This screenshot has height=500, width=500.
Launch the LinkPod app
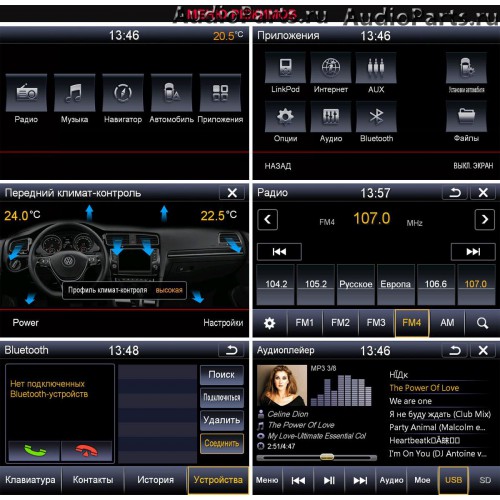tap(285, 68)
